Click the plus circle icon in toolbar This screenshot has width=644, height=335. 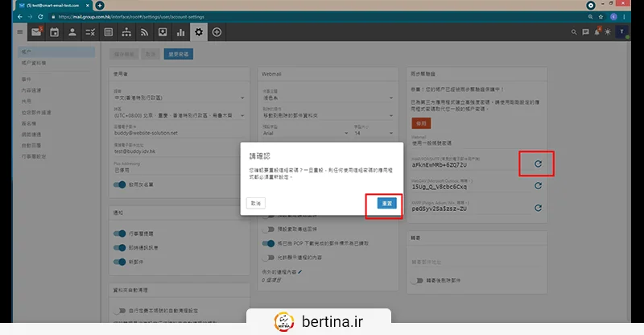pyautogui.click(x=217, y=32)
